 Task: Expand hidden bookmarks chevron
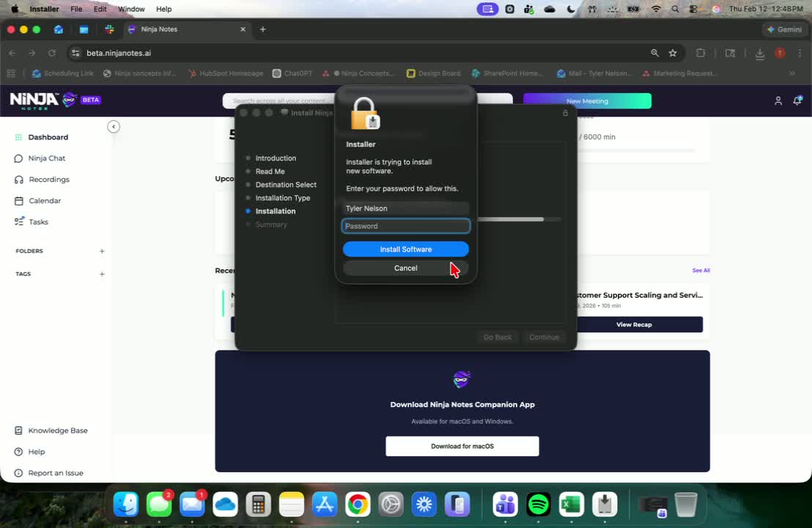(791, 73)
